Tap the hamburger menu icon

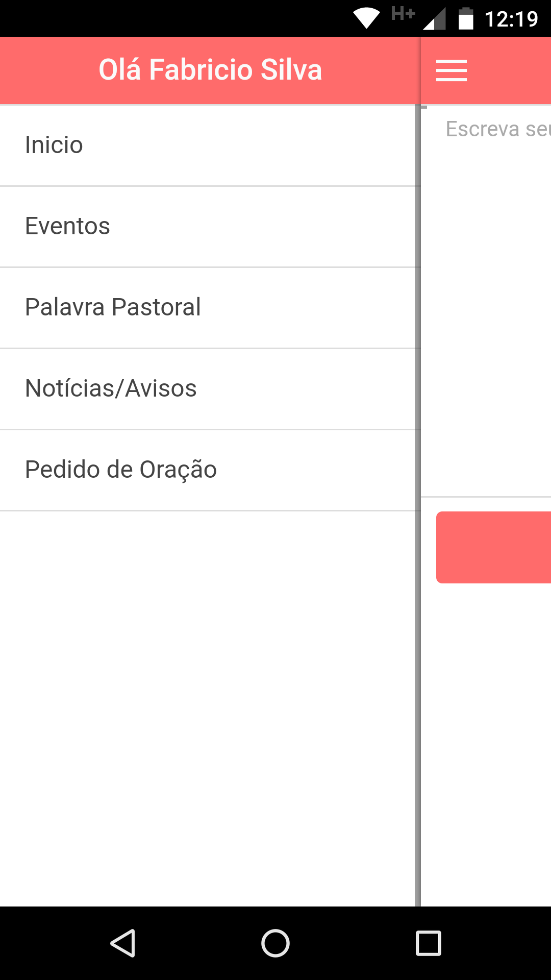pyautogui.click(x=452, y=70)
